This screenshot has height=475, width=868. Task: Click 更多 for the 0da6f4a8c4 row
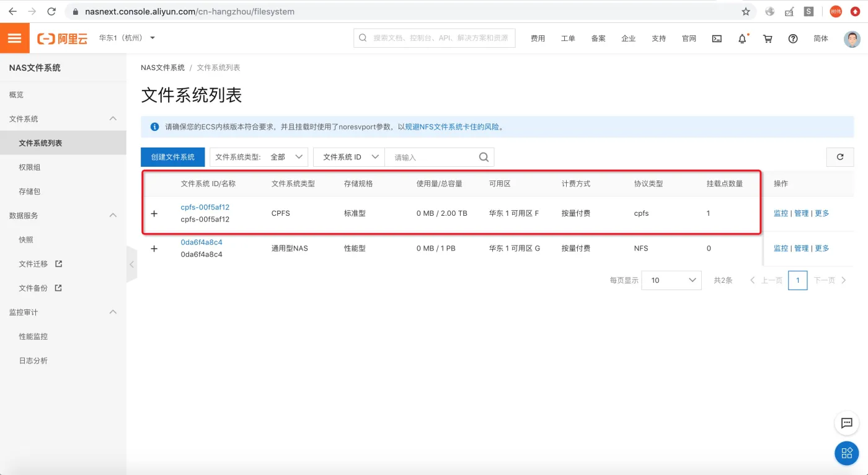pyautogui.click(x=822, y=249)
